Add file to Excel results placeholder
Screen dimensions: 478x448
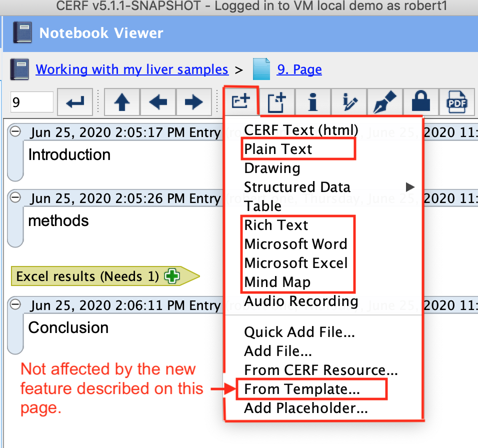click(172, 276)
